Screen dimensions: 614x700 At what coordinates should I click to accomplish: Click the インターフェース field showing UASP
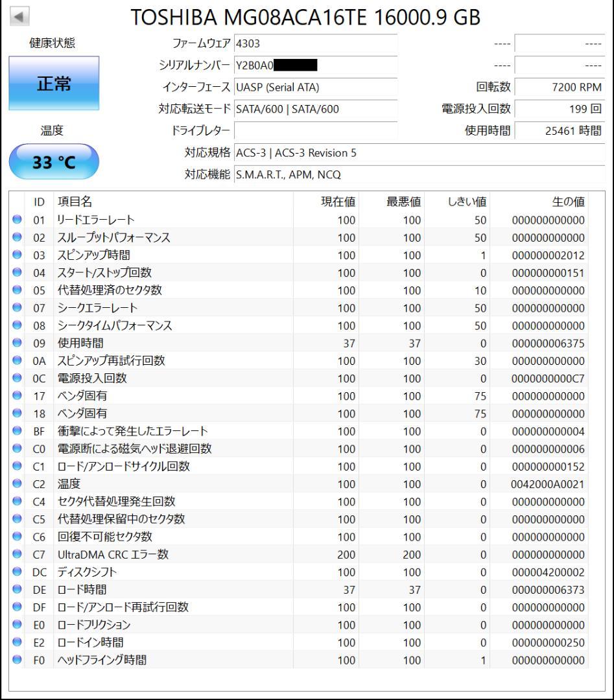pyautogui.click(x=314, y=87)
